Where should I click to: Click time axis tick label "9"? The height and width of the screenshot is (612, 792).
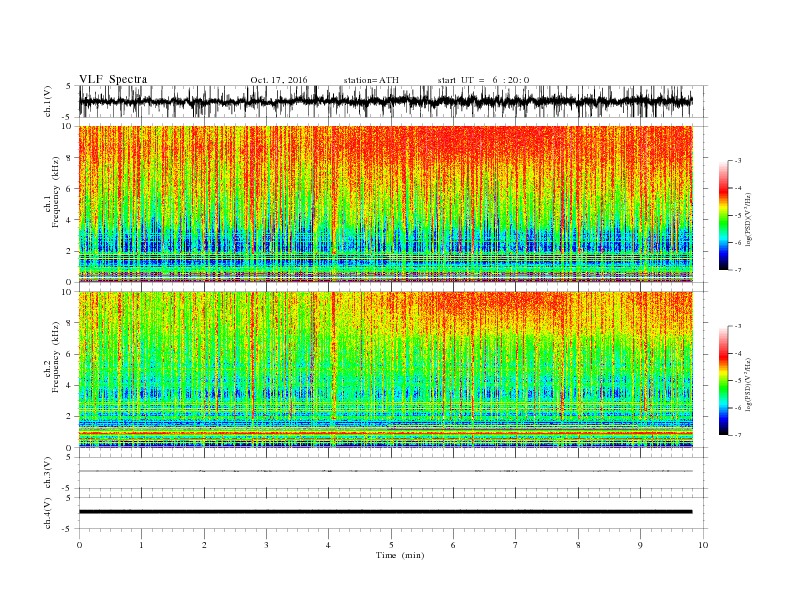pos(640,545)
